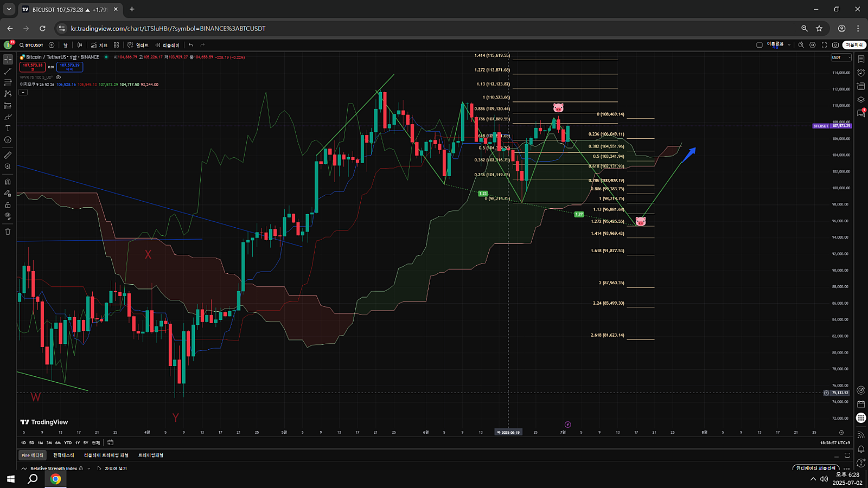Click the 리플레이 replay button
Image resolution: width=868 pixels, height=488 pixels.
(167, 45)
